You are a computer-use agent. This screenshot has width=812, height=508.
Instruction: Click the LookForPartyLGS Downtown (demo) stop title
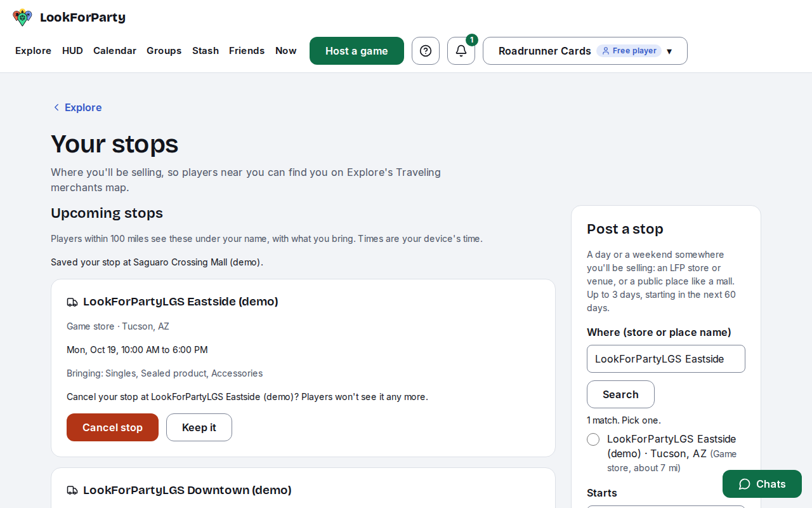187,490
